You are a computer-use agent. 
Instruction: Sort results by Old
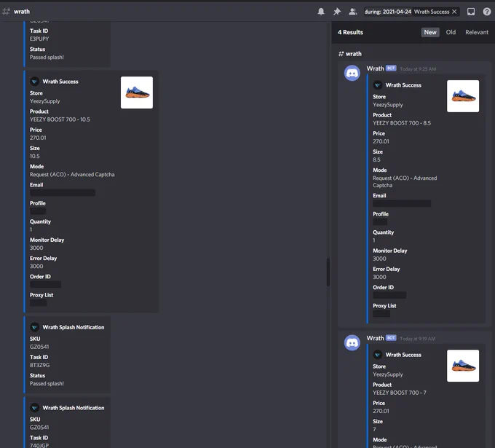click(x=451, y=32)
